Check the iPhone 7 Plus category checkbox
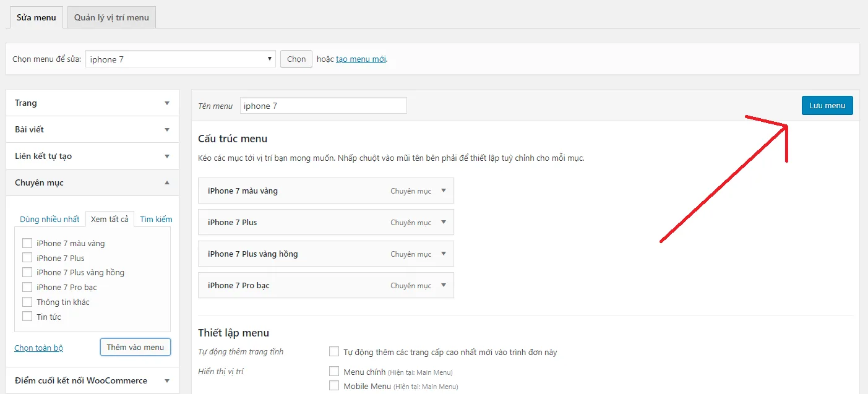Screen dimensions: 868x394 click(27, 258)
